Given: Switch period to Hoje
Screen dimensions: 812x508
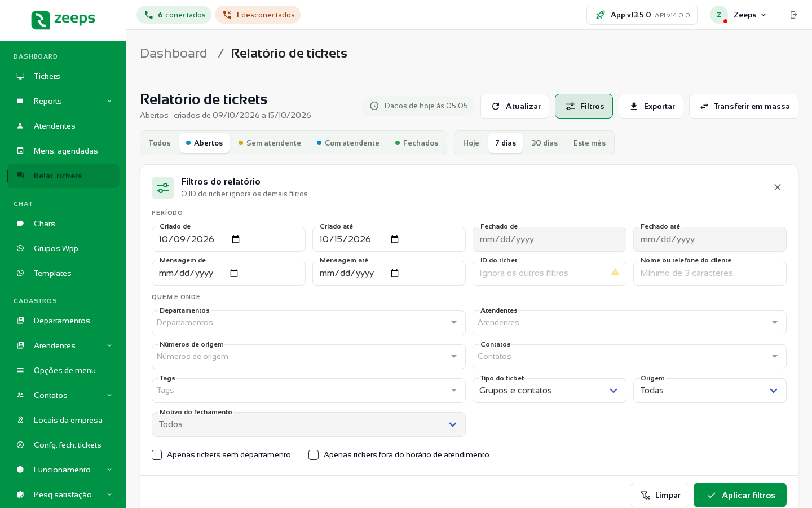Looking at the screenshot, I should pyautogui.click(x=471, y=143).
